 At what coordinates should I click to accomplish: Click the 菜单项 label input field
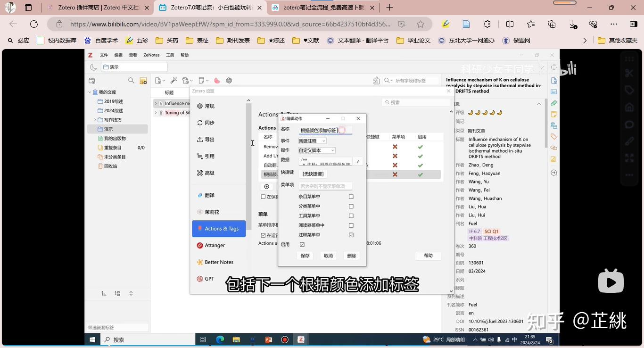325,186
